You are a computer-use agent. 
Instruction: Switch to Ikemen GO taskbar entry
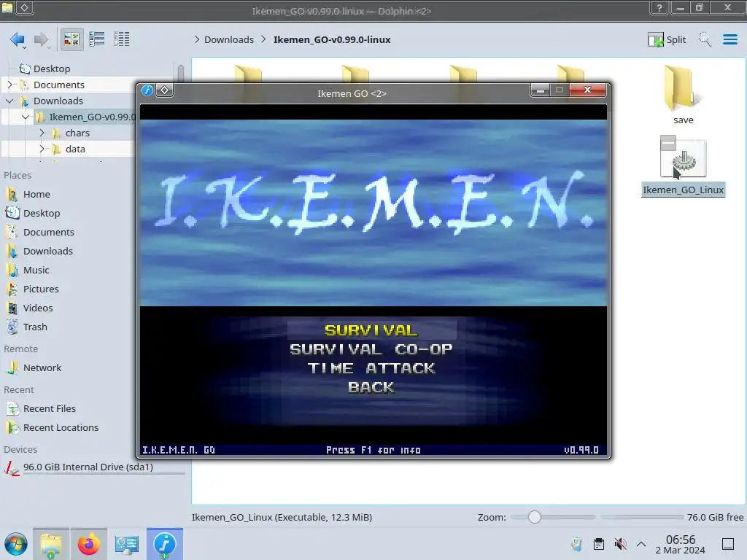[164, 544]
